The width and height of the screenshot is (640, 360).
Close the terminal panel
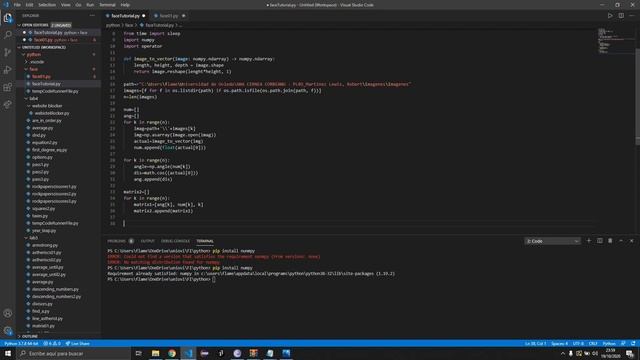[x=631, y=241]
